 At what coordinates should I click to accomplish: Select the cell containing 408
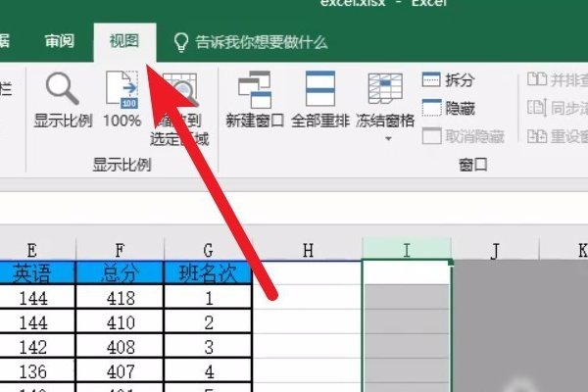[x=120, y=347]
